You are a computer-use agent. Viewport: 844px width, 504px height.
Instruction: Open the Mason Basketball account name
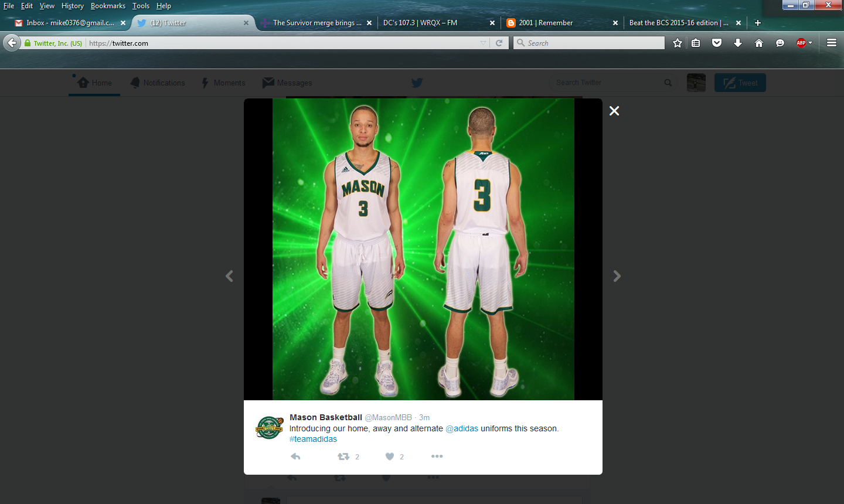326,417
